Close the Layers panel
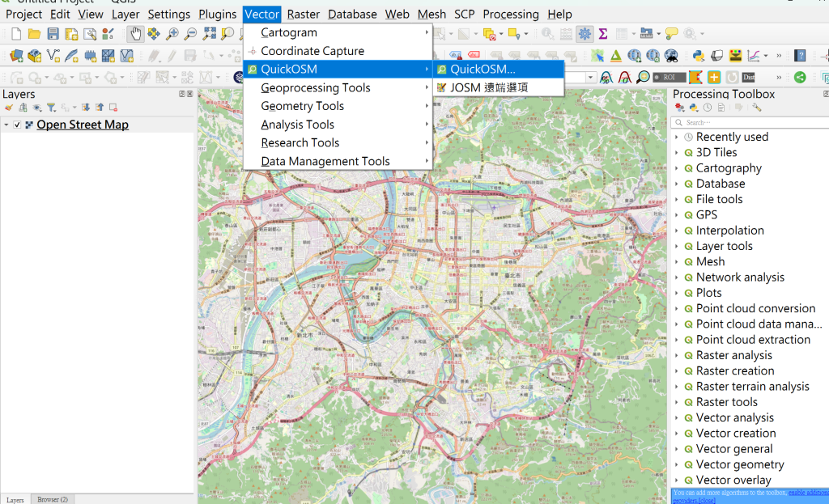 tap(190, 94)
